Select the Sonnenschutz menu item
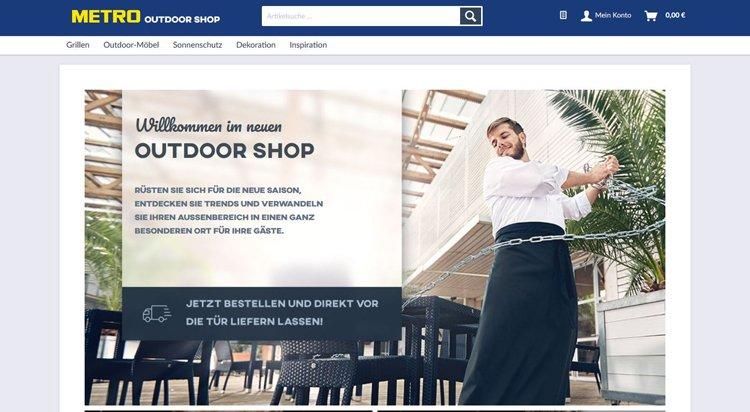Screen dimensions: 750x412 198,45
